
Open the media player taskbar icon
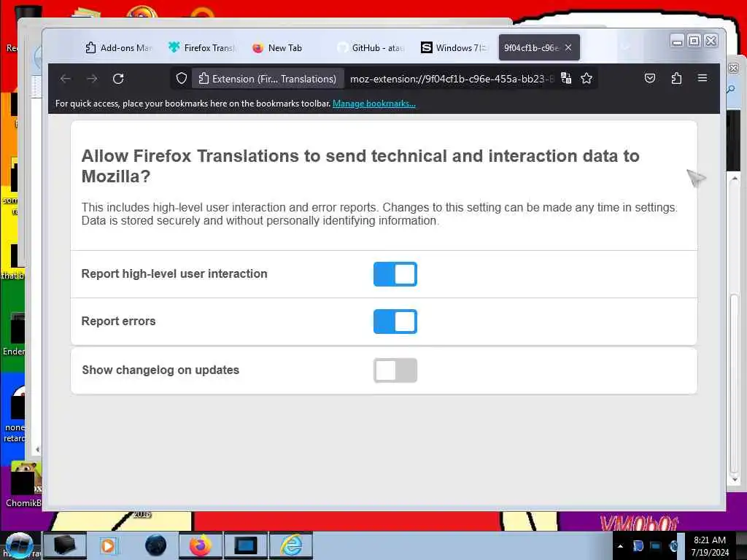(109, 545)
